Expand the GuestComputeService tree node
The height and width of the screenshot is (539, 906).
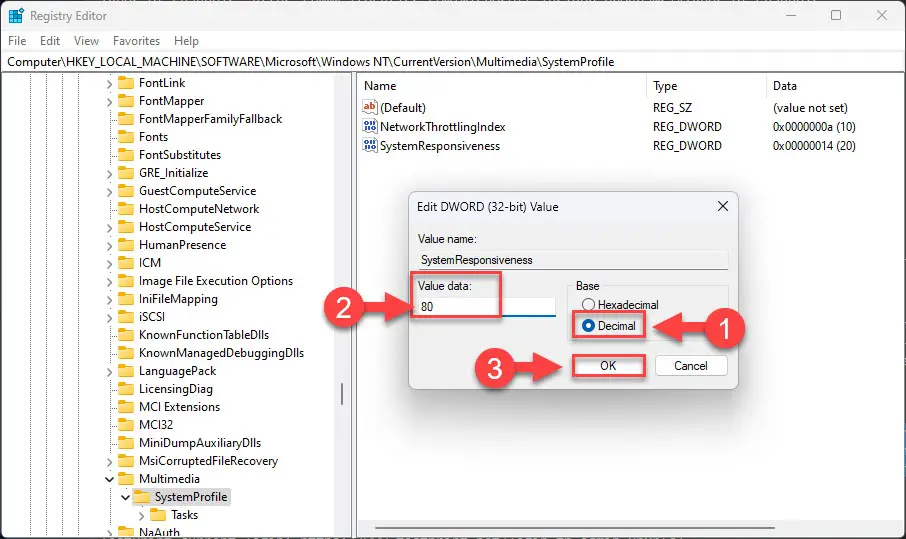coord(109,191)
